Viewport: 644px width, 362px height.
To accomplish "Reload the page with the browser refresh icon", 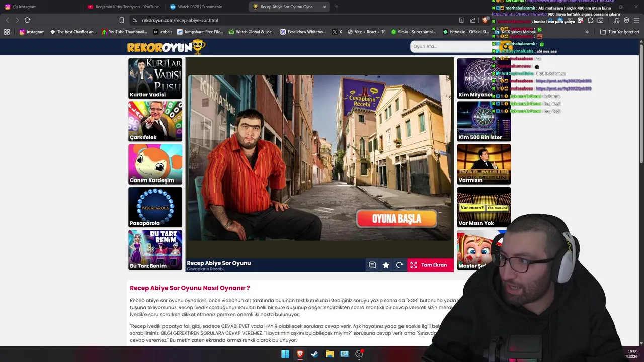I will click(27, 20).
